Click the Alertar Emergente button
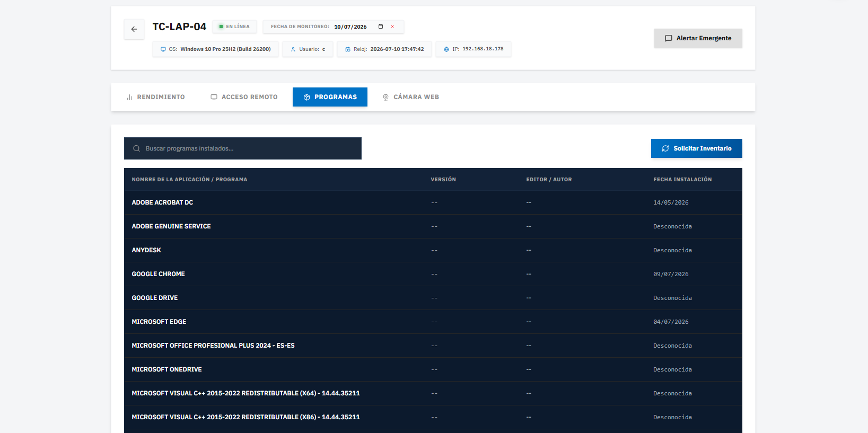The height and width of the screenshot is (433, 868). 698,38
